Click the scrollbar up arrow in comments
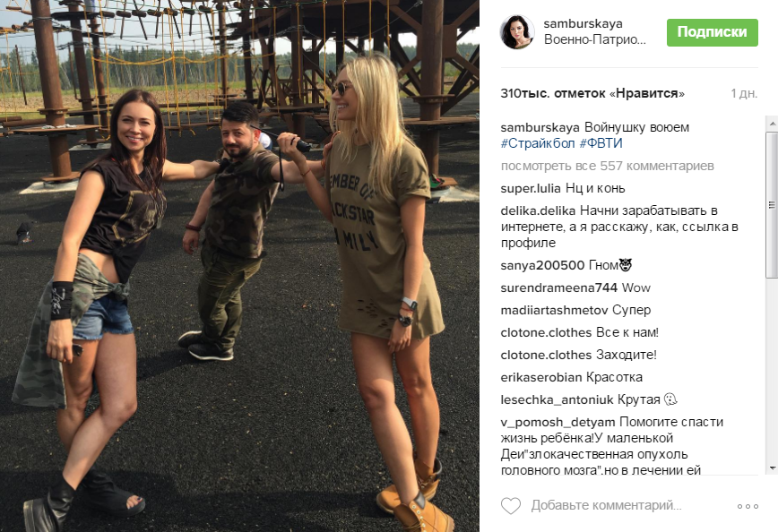This screenshot has width=778, height=532. (x=772, y=123)
